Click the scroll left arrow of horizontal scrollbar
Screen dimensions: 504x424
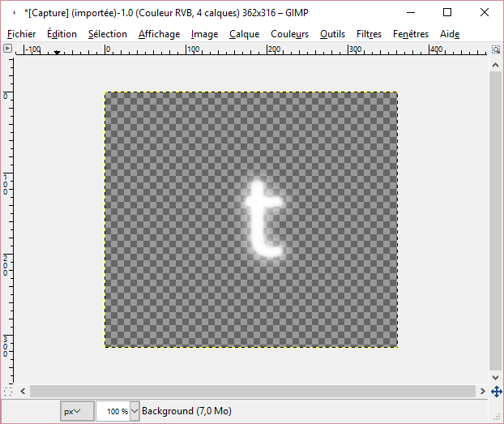[x=23, y=392]
